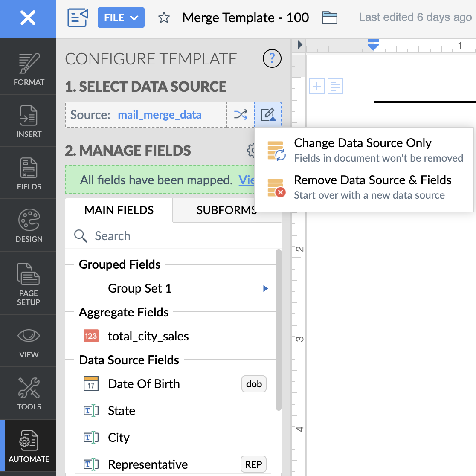Open the View panel in sidebar
Viewport: 476px width, 476px height.
tap(29, 342)
